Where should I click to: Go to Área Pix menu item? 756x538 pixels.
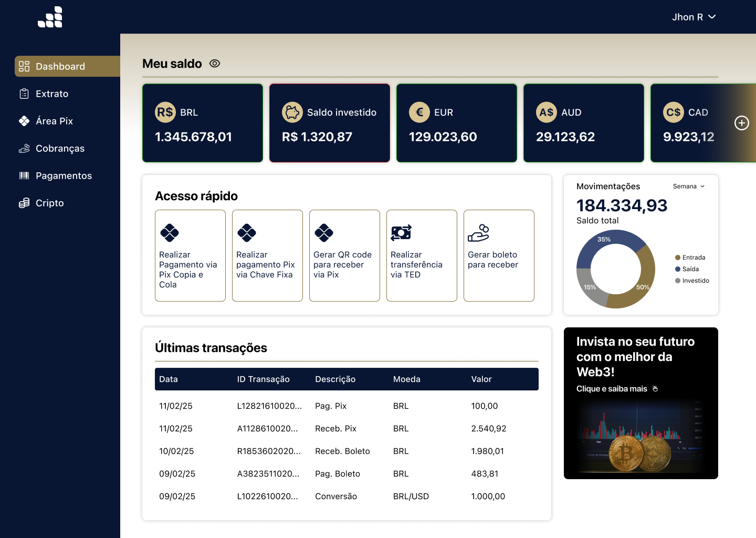pyautogui.click(x=54, y=121)
